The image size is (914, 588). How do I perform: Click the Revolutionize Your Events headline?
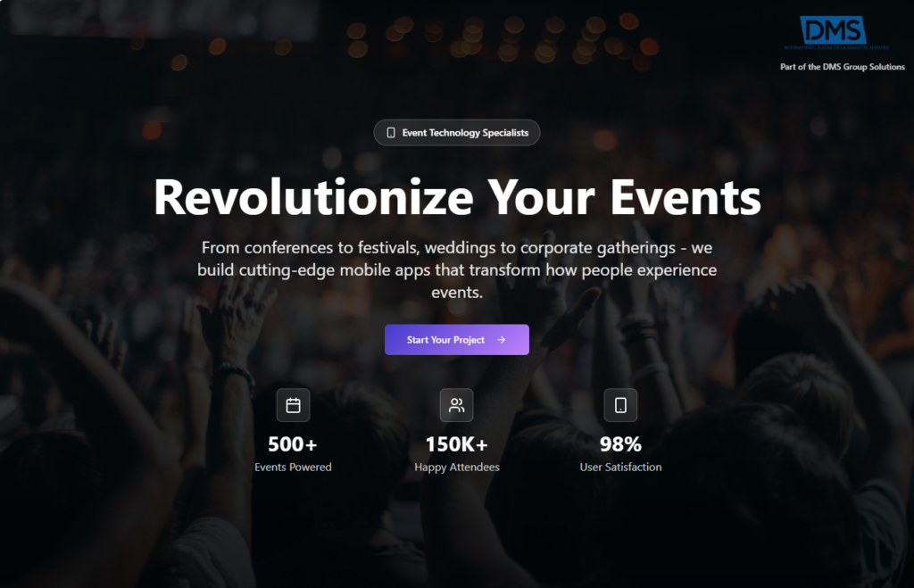click(457, 197)
